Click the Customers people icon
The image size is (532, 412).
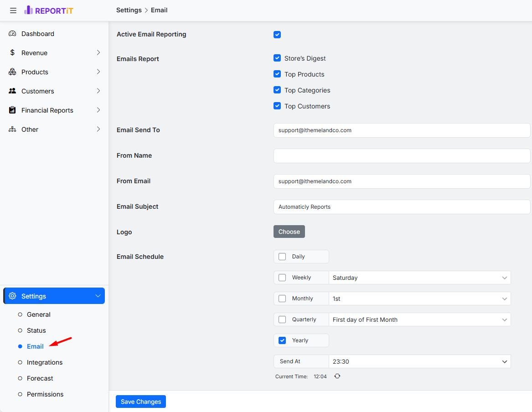coord(12,91)
